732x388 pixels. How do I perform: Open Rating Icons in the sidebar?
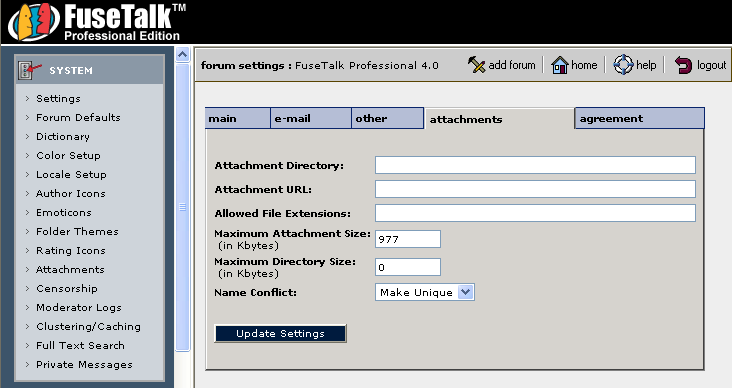(x=70, y=251)
